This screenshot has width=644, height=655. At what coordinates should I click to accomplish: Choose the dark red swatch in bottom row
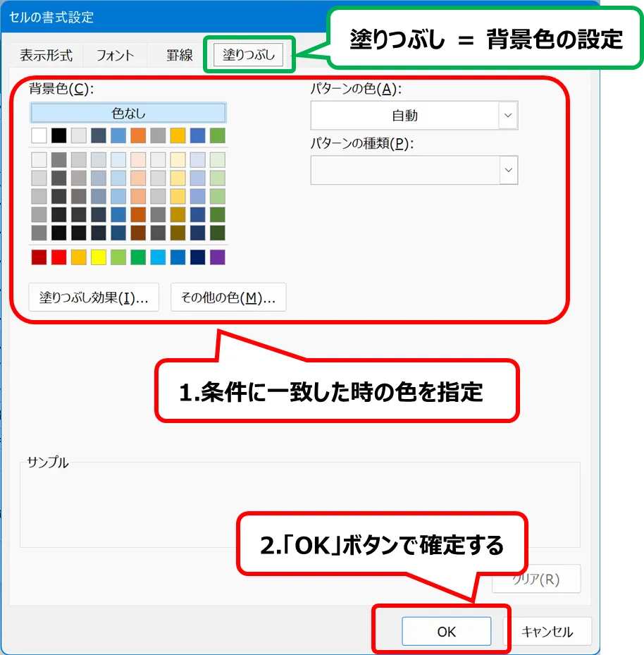point(39,257)
